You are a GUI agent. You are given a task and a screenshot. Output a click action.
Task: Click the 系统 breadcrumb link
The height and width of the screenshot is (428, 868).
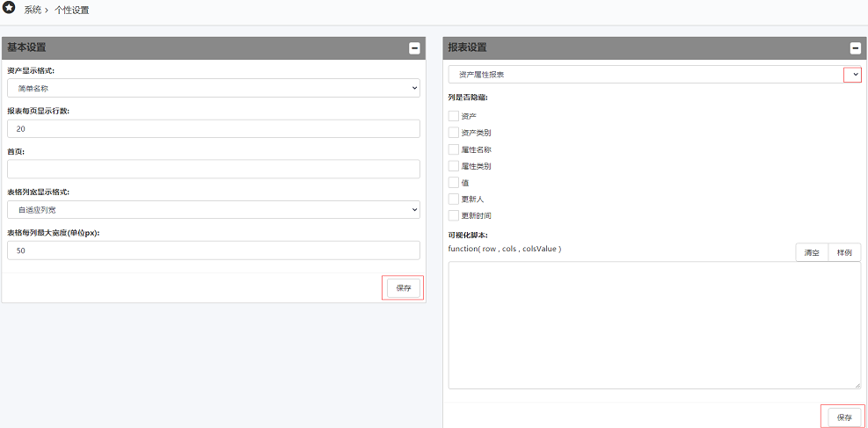(x=33, y=10)
